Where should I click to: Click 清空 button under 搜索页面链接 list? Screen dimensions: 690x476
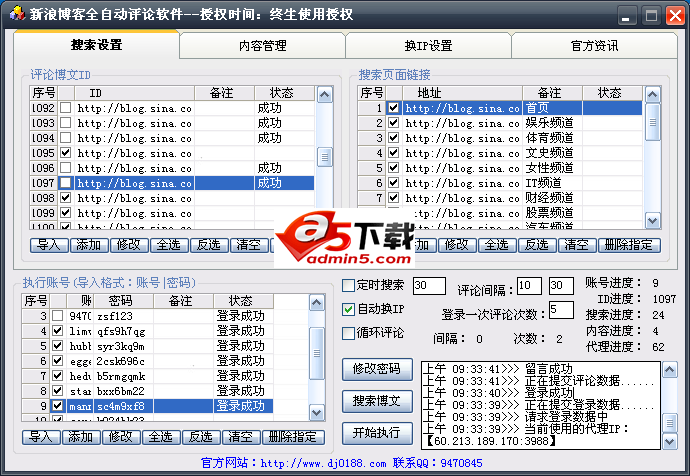click(577, 245)
